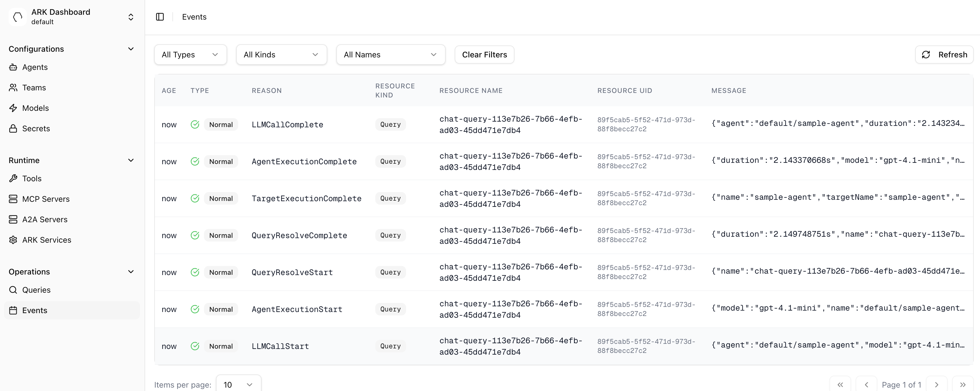The image size is (980, 391).
Task: Open the Tools page under Runtime
Action: [x=31, y=178]
